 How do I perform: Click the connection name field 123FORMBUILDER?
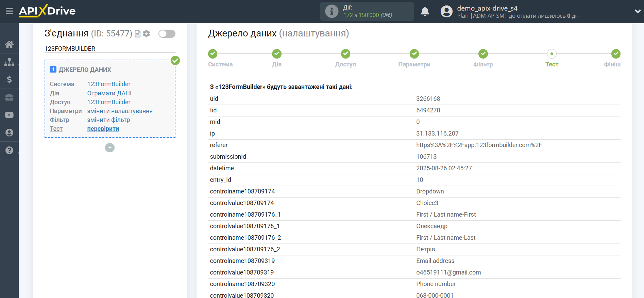(110, 49)
